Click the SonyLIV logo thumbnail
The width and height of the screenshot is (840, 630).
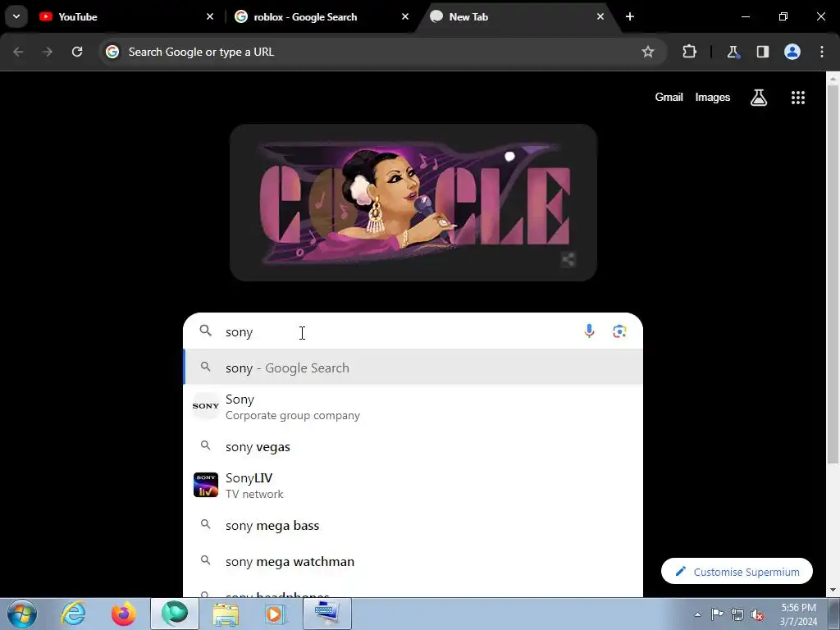point(206,485)
